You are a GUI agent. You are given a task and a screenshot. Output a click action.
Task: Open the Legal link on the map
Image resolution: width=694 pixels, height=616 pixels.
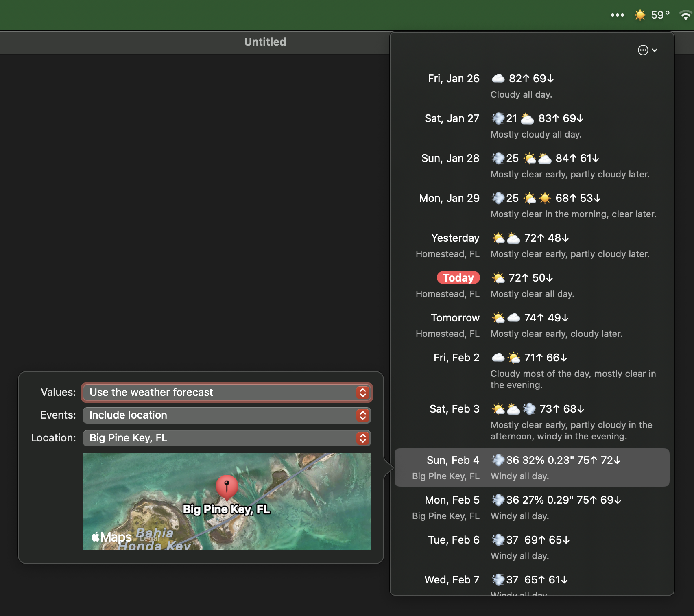tap(150, 538)
